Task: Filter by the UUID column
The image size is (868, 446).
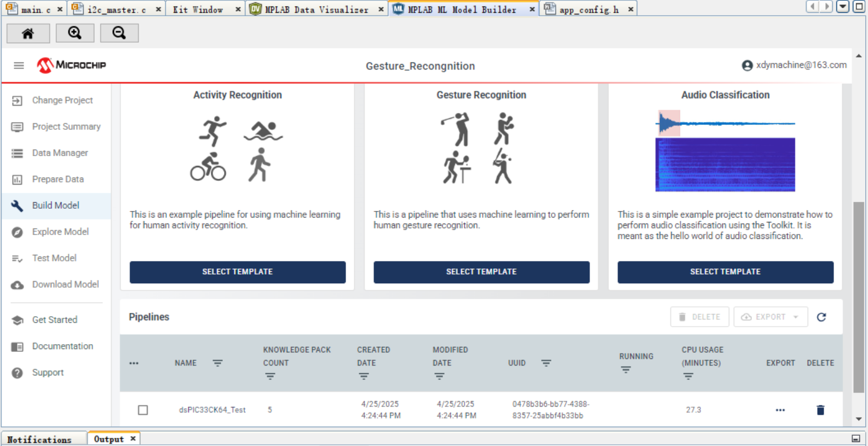Action: tap(546, 363)
